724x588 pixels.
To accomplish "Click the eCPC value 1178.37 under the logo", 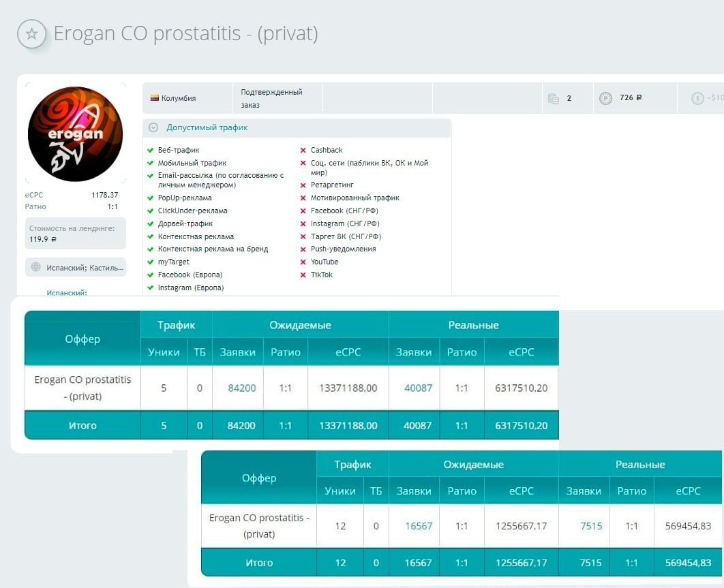I will [x=105, y=195].
